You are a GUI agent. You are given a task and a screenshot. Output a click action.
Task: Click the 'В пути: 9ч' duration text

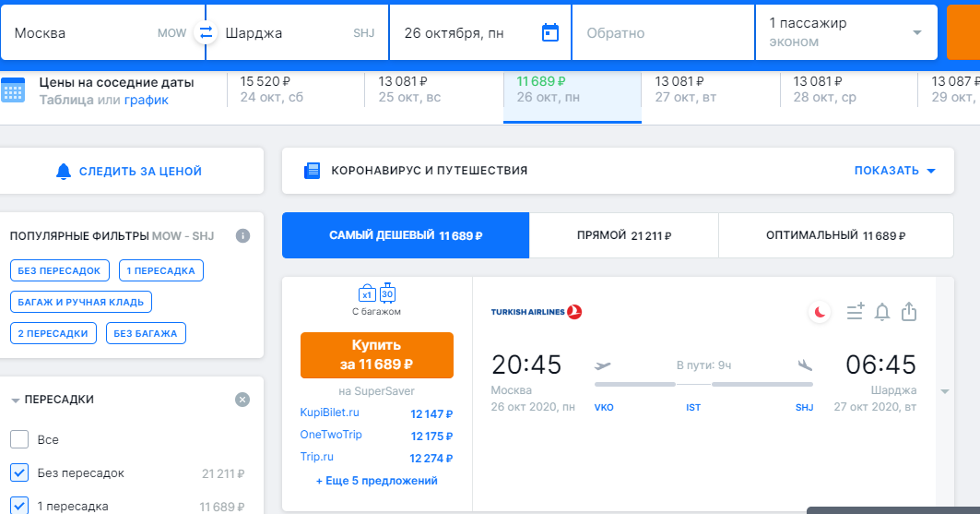703,365
